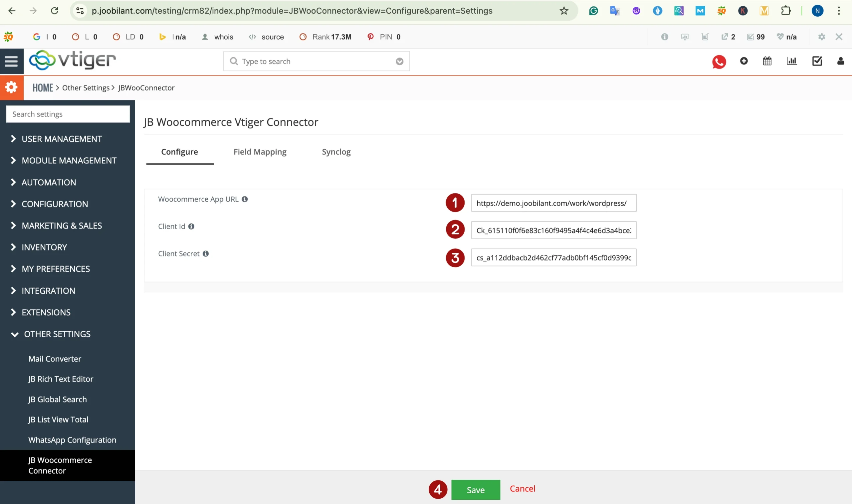
Task: Open WhatsApp Configuration in sidebar
Action: click(72, 440)
